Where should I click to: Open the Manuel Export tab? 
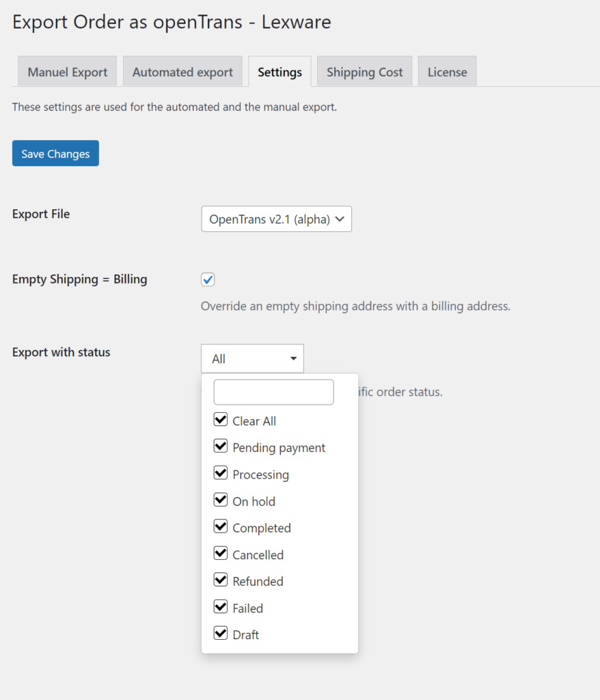coord(68,71)
